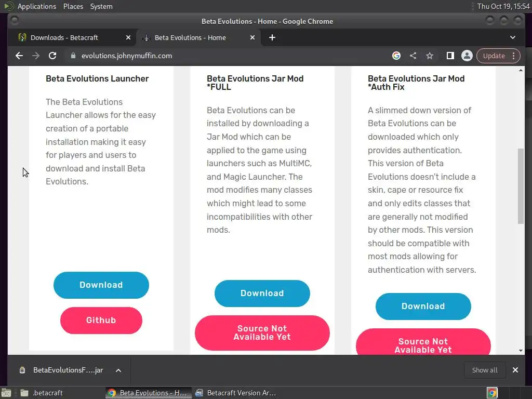View site info via the padlock icon

[73, 56]
